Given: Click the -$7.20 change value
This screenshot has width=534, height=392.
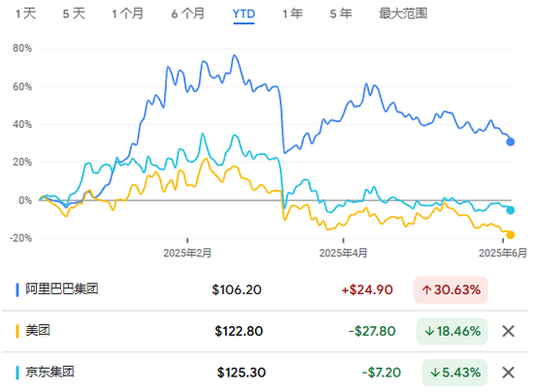Looking at the screenshot, I should [382, 373].
